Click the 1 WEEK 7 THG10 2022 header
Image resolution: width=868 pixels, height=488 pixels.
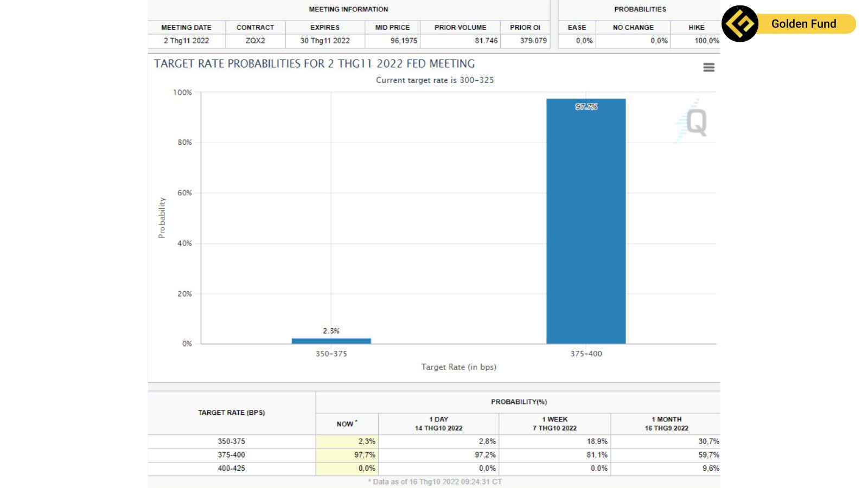554,423
